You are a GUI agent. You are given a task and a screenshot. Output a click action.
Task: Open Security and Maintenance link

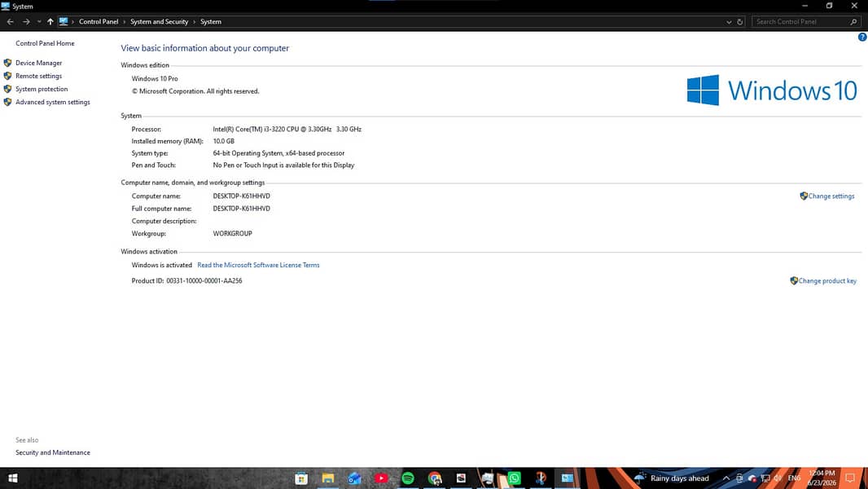click(53, 452)
